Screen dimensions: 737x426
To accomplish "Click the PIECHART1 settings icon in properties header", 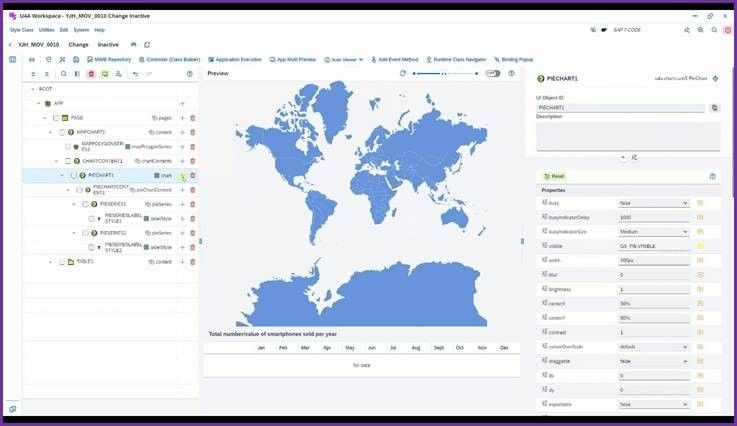I will [x=715, y=79].
